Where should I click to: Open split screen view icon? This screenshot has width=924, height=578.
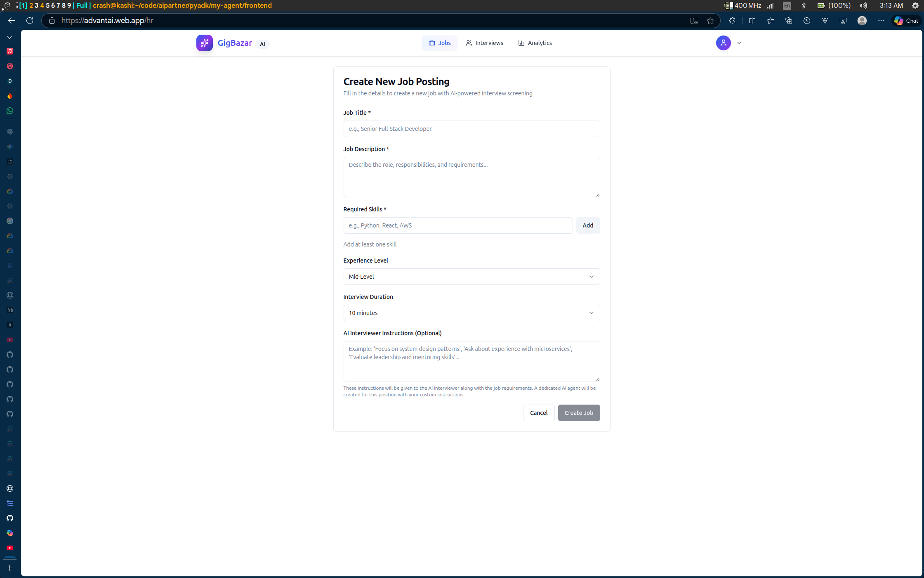coord(752,21)
